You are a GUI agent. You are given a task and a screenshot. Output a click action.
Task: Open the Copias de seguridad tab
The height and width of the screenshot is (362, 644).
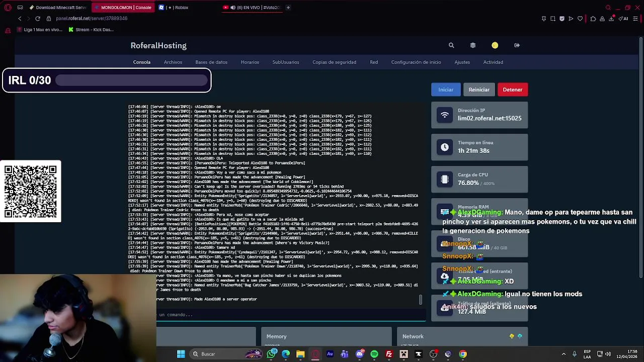point(334,62)
